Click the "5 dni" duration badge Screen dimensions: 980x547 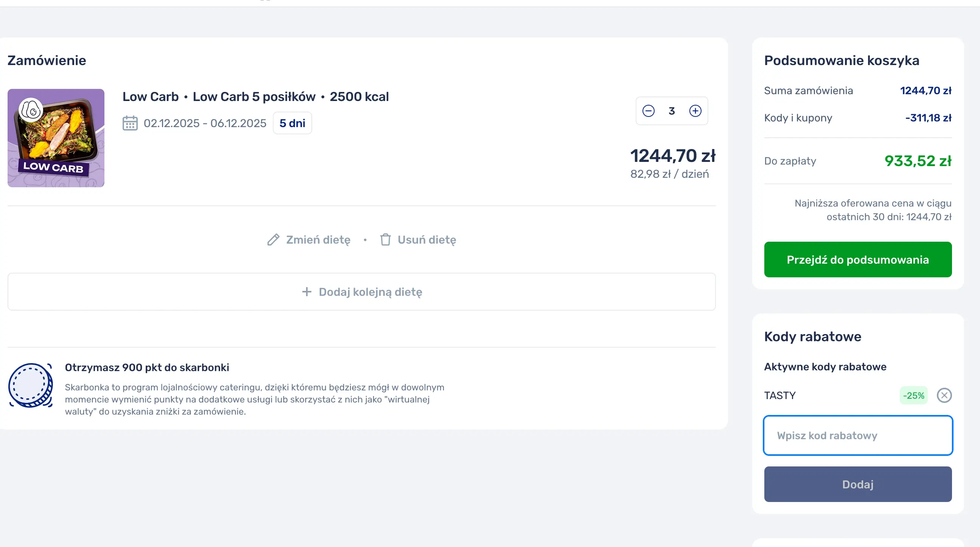pos(292,123)
